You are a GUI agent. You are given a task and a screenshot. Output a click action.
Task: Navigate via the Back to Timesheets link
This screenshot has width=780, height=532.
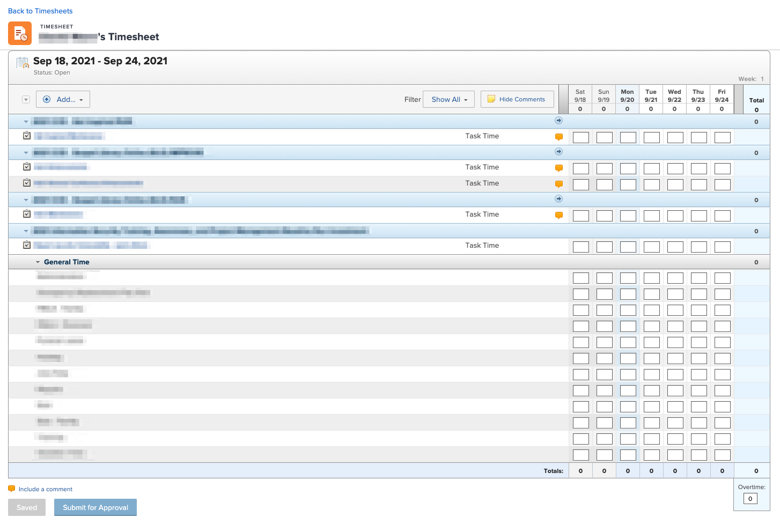click(x=40, y=11)
